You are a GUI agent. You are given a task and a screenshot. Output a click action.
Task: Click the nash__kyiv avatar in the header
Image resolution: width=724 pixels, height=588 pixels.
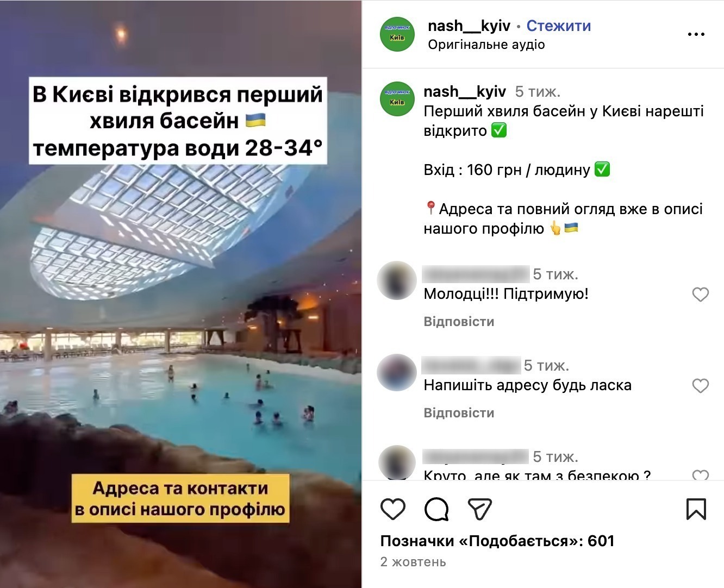[397, 34]
